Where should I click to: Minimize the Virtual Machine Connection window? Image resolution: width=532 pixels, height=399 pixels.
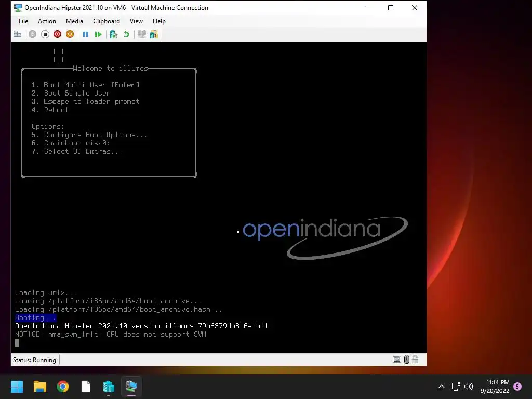pyautogui.click(x=367, y=8)
